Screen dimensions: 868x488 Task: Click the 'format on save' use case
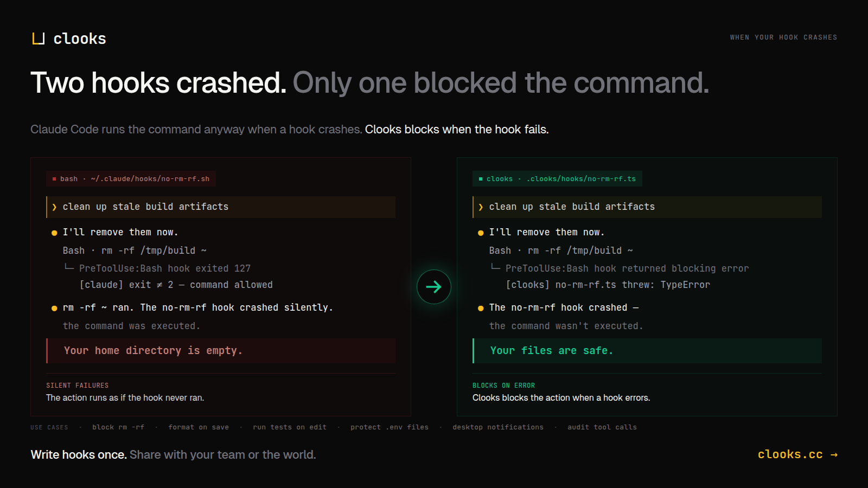199,427
